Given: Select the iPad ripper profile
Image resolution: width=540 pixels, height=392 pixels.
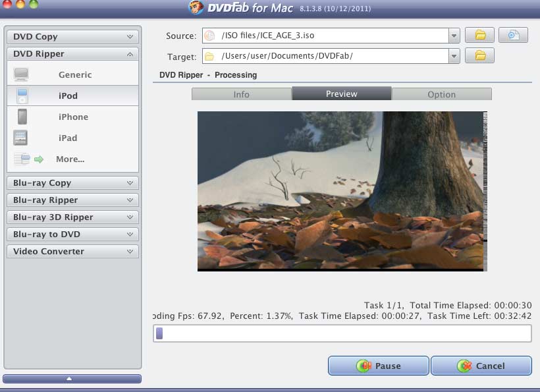Looking at the screenshot, I should click(x=72, y=138).
